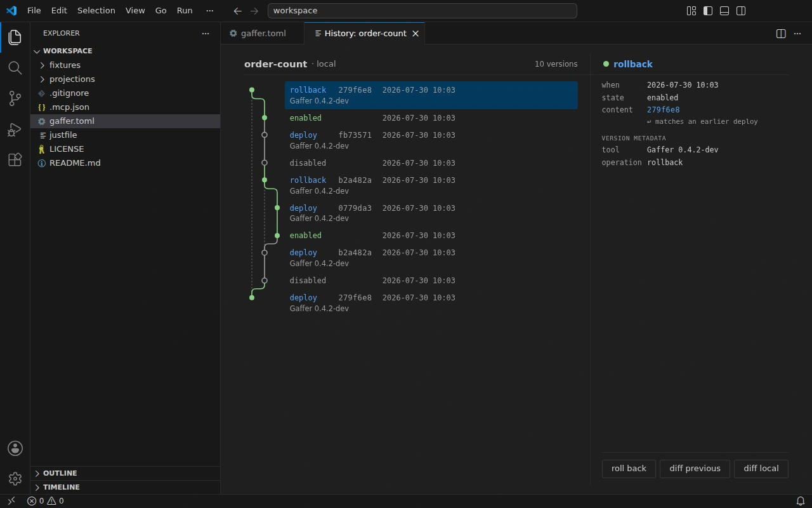
Task: Go forward with the right arrow
Action: click(254, 11)
